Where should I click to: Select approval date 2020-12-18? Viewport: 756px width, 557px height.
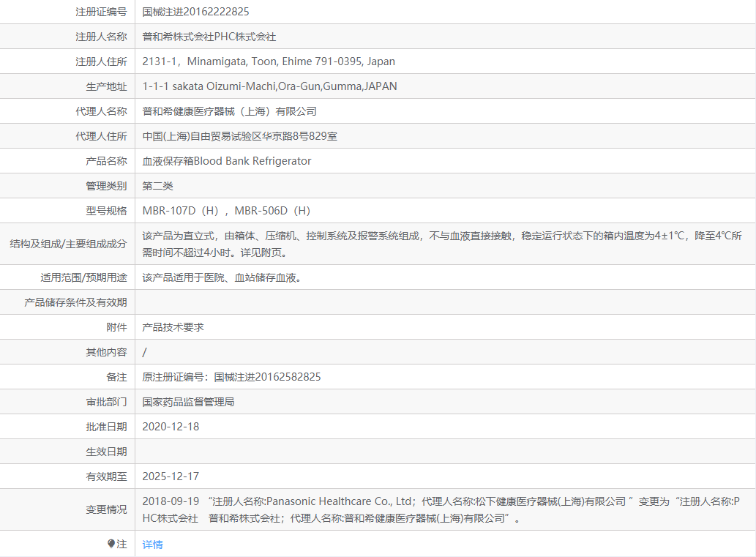(x=171, y=427)
